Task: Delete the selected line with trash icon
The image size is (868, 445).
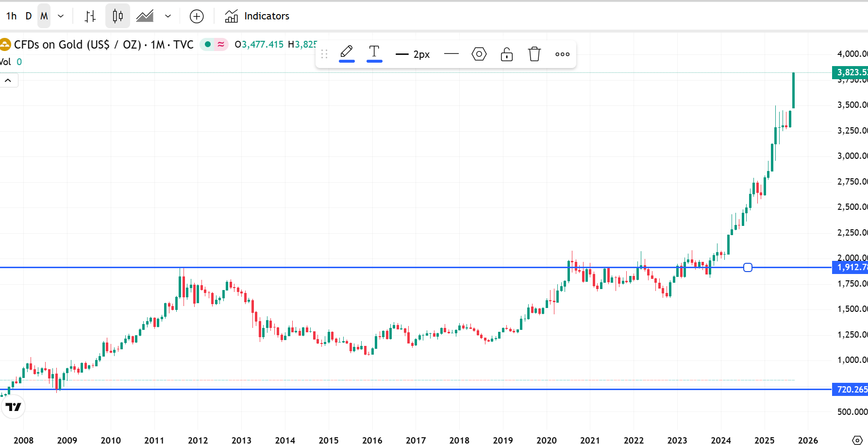Action: coord(534,54)
